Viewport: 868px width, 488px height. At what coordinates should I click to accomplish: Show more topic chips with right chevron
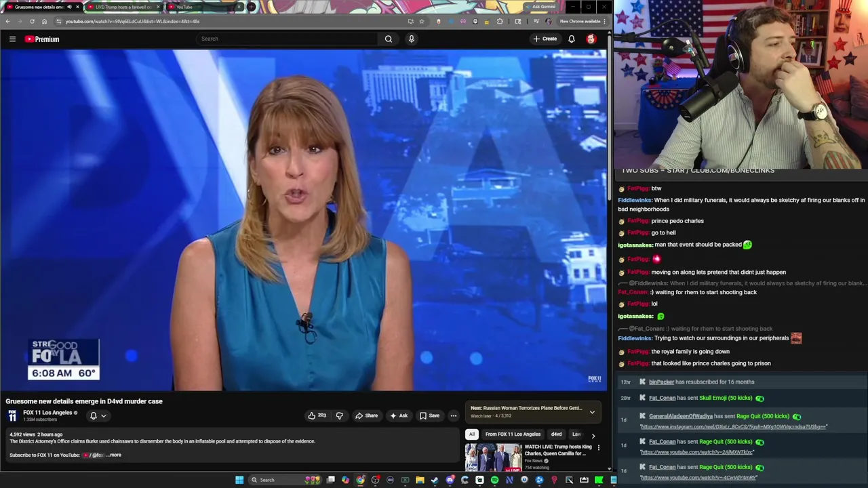coord(593,435)
